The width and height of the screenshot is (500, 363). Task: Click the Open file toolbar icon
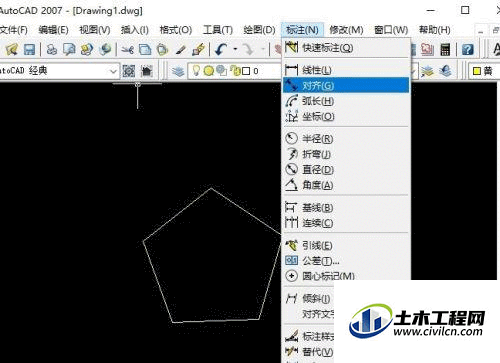12,49
